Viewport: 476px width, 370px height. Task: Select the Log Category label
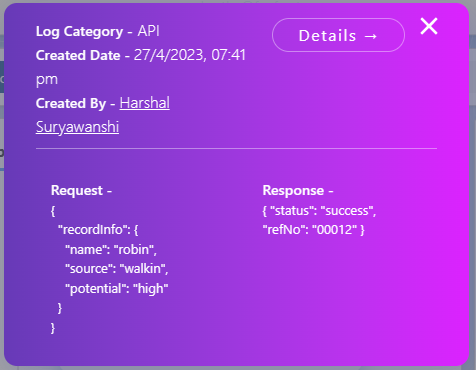[79, 32]
